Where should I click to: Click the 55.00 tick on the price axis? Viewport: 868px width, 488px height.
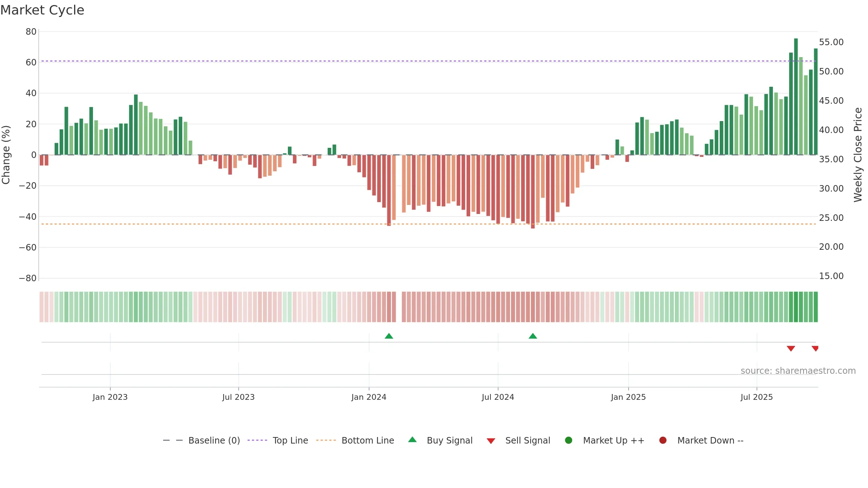pyautogui.click(x=831, y=42)
